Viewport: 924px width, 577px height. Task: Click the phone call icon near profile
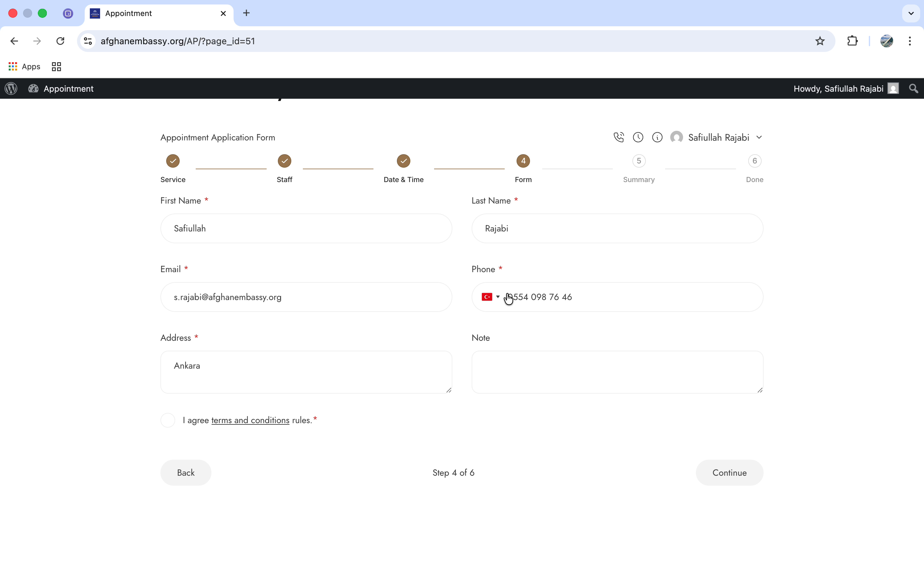(x=619, y=137)
